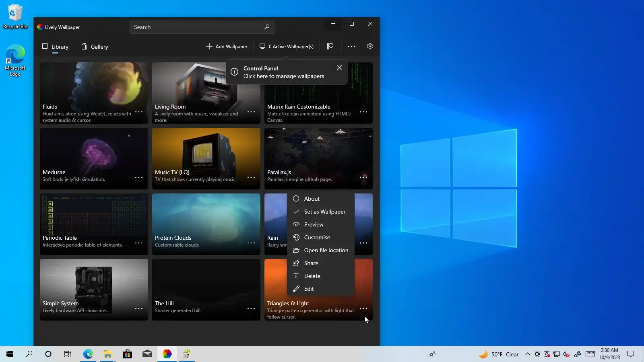
Task: Click inside the Search field
Action: point(202,27)
